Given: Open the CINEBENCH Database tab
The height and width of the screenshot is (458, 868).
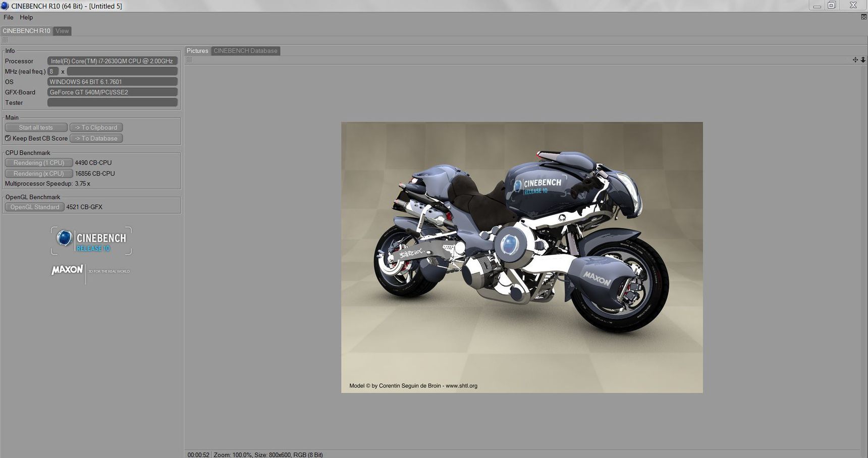Looking at the screenshot, I should coord(245,51).
